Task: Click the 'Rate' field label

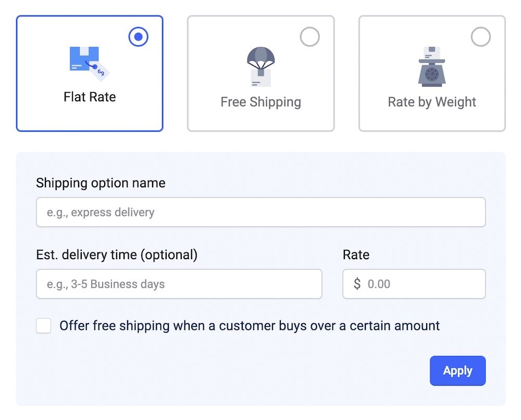Action: [356, 255]
